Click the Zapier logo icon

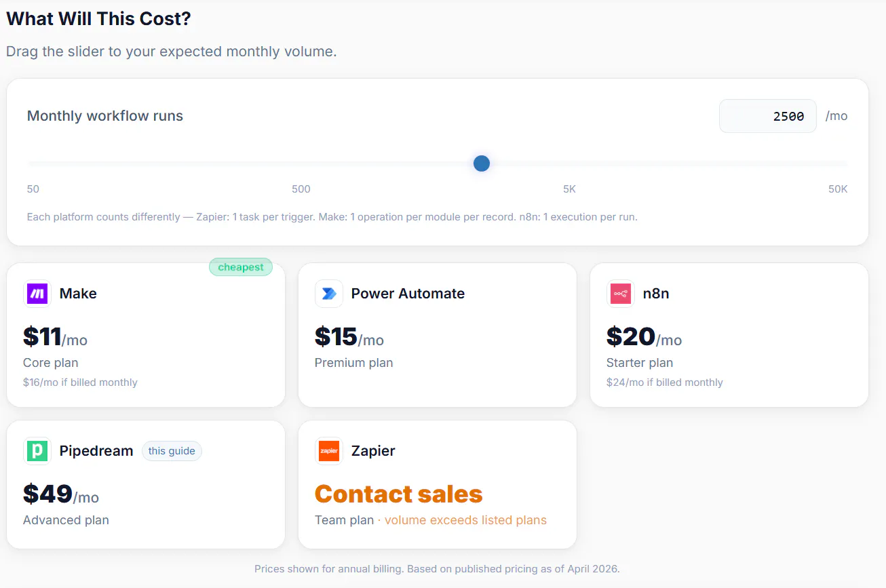[328, 451]
